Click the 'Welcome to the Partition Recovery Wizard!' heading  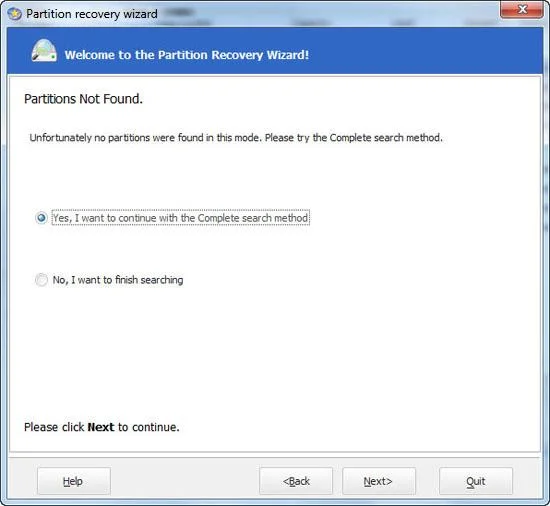[187, 55]
